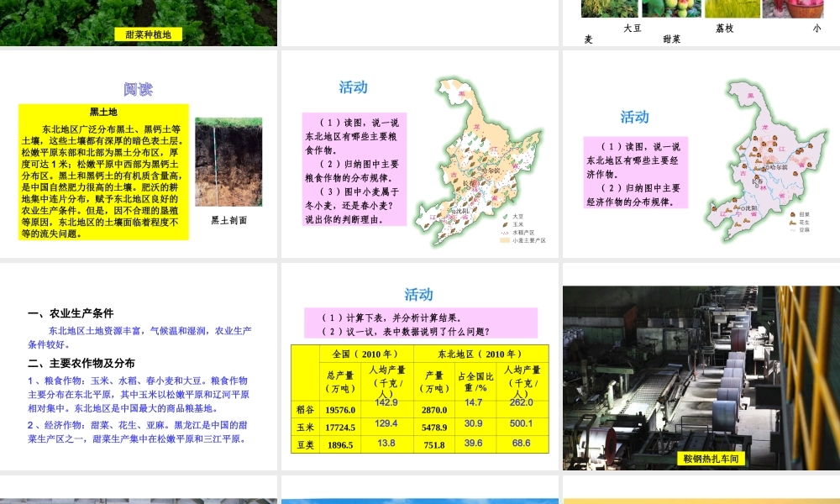This screenshot has width=840, height=504.
Task: Click the 68.6 table value
Action: point(522,444)
